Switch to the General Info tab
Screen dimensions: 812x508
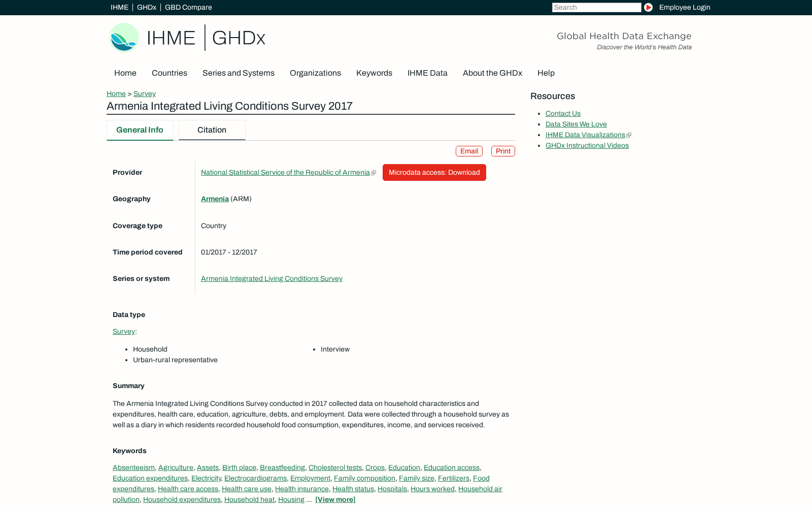pos(140,130)
